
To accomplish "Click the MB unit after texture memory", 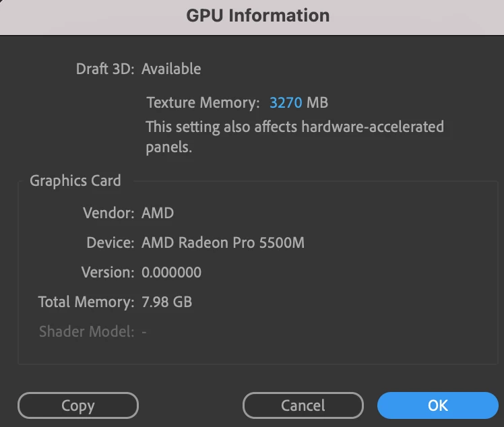I will point(317,103).
